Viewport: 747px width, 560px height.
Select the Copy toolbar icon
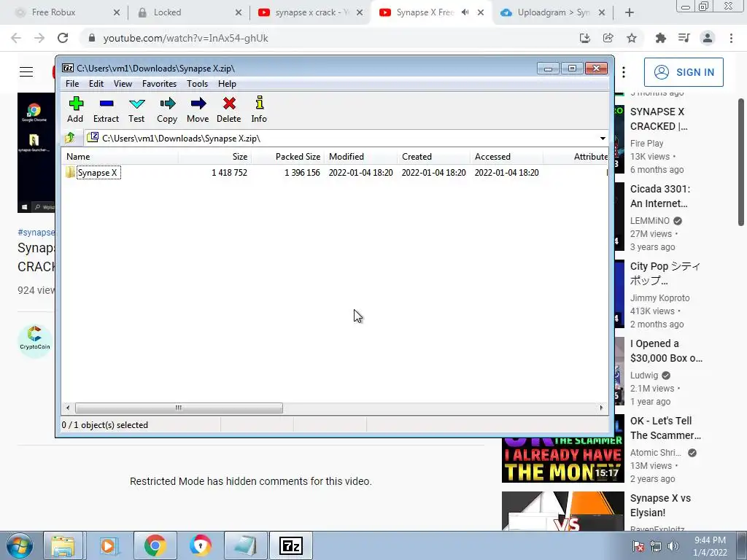(x=167, y=110)
